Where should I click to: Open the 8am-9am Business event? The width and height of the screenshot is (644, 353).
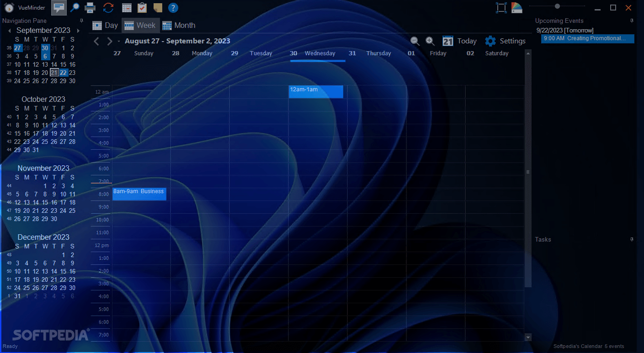139,194
